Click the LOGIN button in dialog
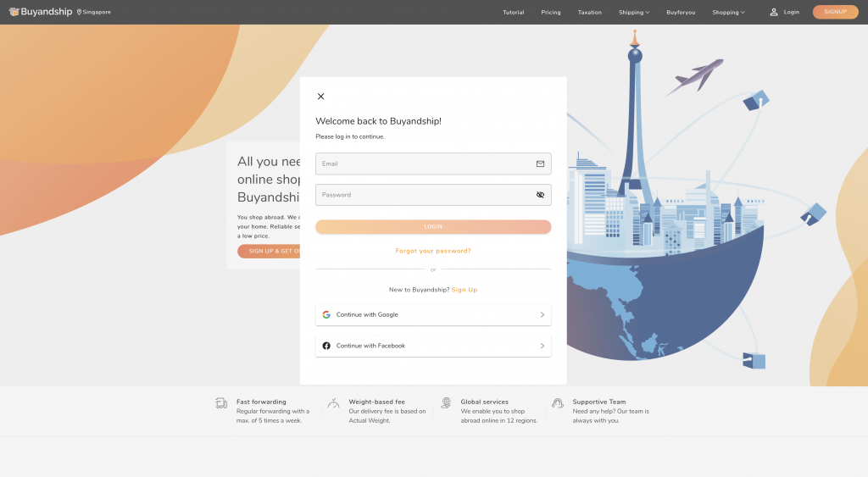The image size is (868, 477). [x=433, y=227]
